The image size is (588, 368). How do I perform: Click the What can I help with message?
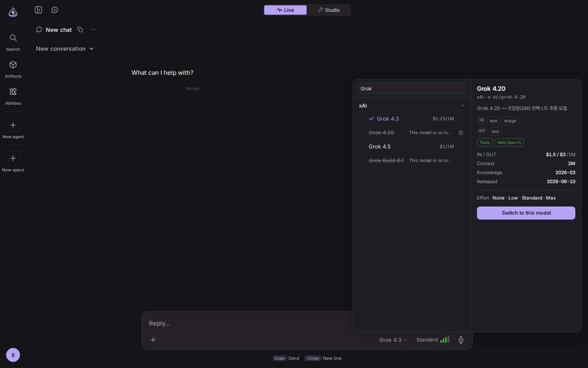pos(163,73)
